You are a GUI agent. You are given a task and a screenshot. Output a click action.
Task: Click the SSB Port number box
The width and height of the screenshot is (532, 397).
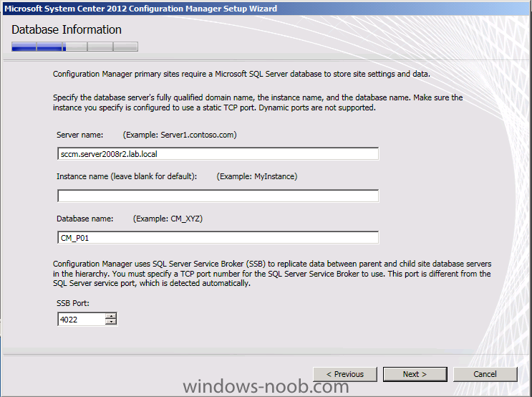82,319
